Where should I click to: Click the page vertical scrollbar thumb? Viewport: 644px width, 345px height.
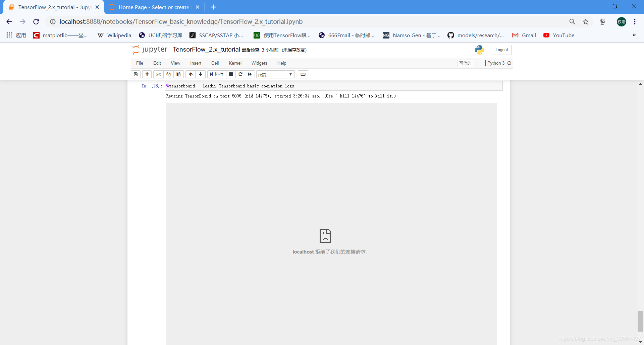coord(640,321)
